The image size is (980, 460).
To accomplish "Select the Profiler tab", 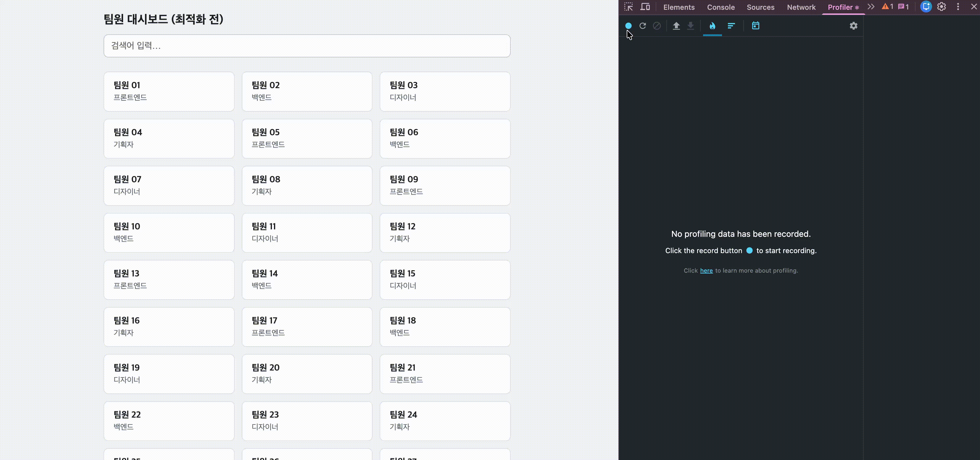I will [843, 7].
